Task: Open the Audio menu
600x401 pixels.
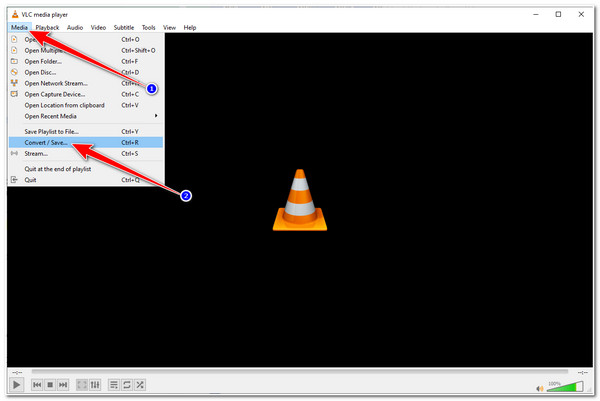Action: tap(75, 28)
